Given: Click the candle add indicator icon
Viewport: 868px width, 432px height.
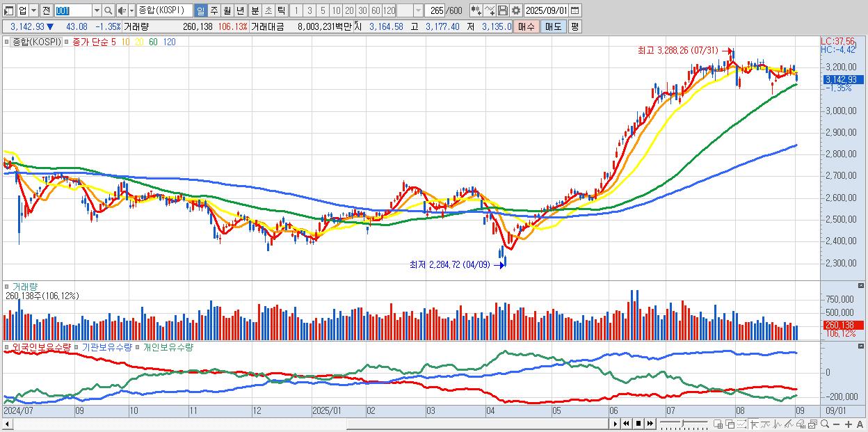Looking at the screenshot, I should [x=476, y=10].
